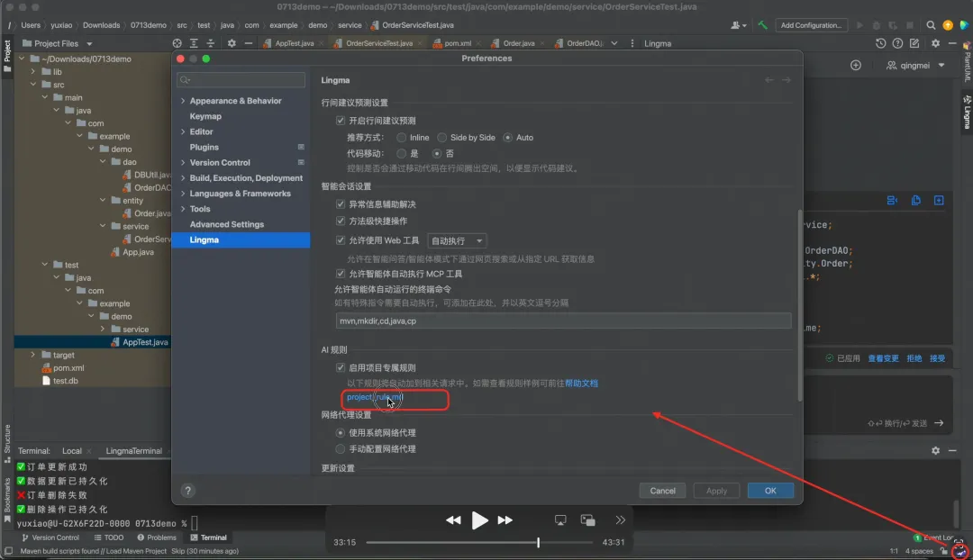Select Advanced Settings in Preferences sidebar
Screen dimensions: 973x560
(x=226, y=224)
